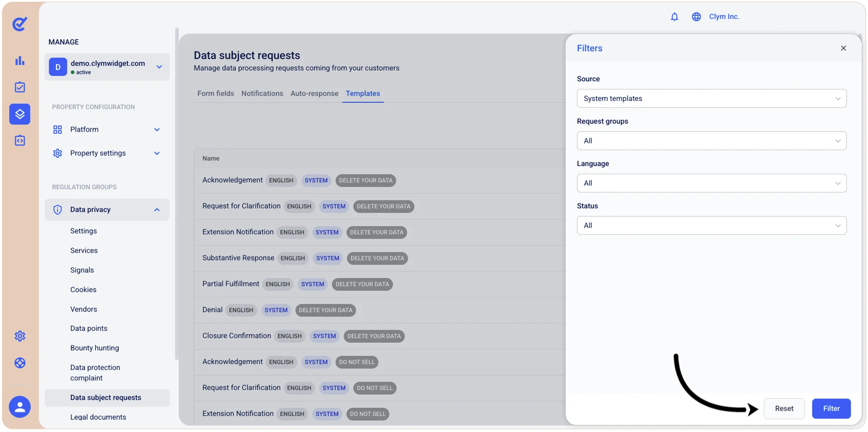Viewport: 868px width, 432px height.
Task: Open the gear settings icon in left rail
Action: (19, 336)
